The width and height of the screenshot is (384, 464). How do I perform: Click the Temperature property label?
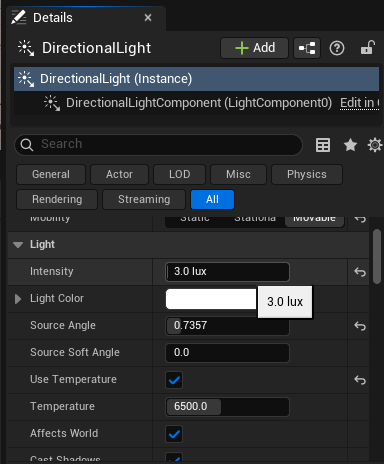pyautogui.click(x=62, y=406)
